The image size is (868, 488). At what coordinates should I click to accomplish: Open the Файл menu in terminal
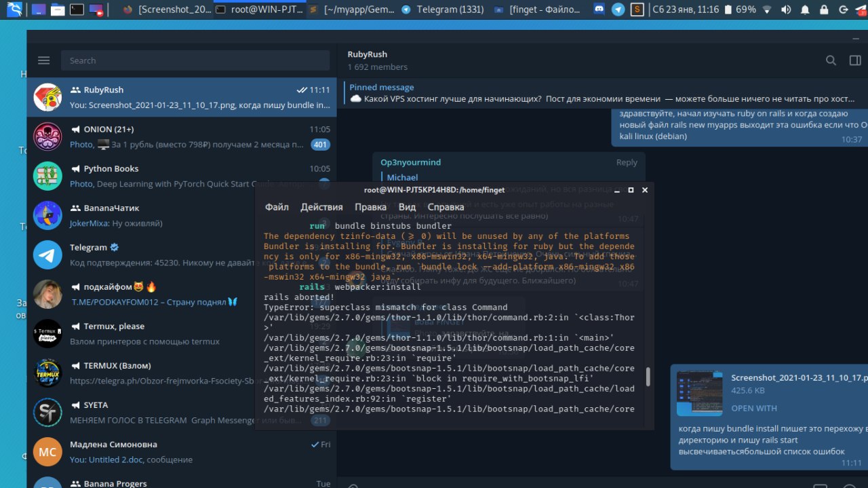[x=277, y=207]
